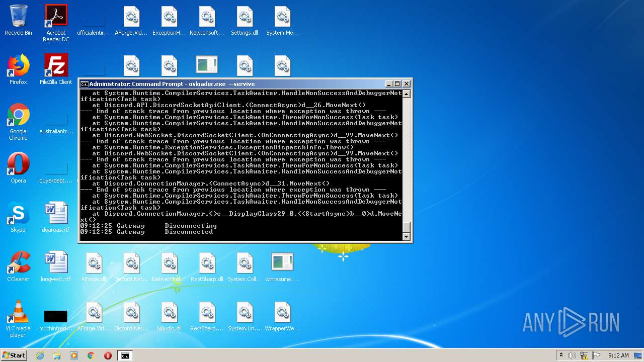Click the Command Prompt title bar text
Image resolution: width=644 pixels, height=362 pixels.
pos(172,84)
